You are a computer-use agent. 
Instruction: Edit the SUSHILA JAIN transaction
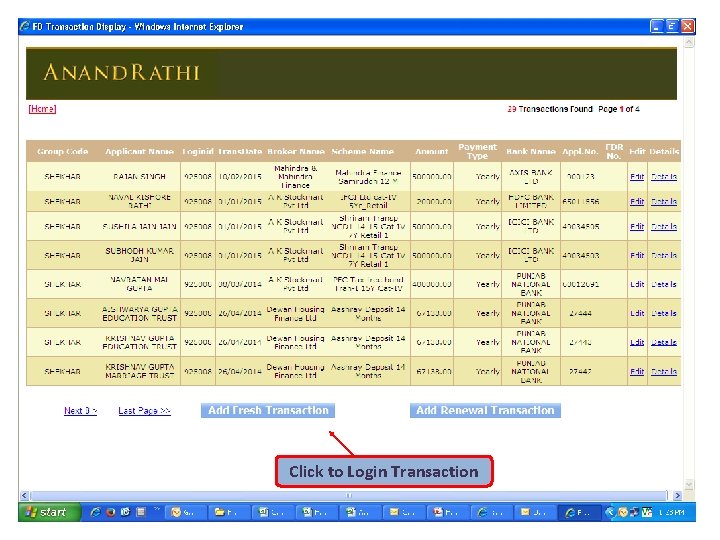[637, 226]
